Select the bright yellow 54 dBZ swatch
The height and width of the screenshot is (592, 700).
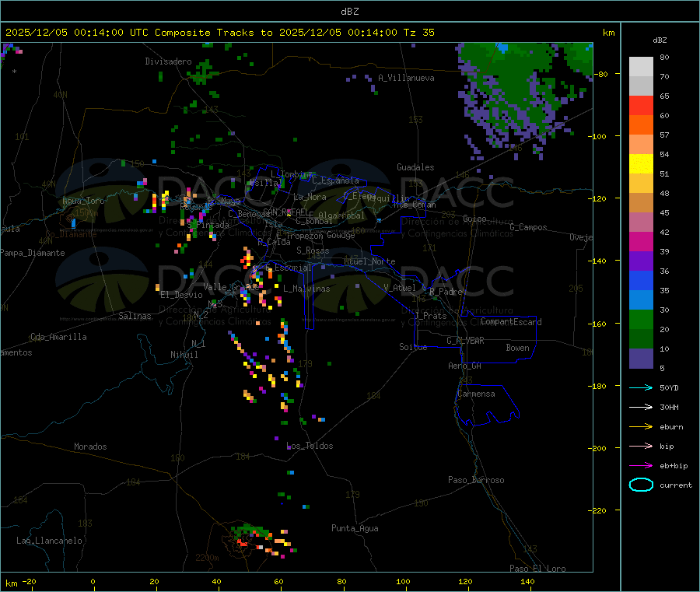point(641,164)
